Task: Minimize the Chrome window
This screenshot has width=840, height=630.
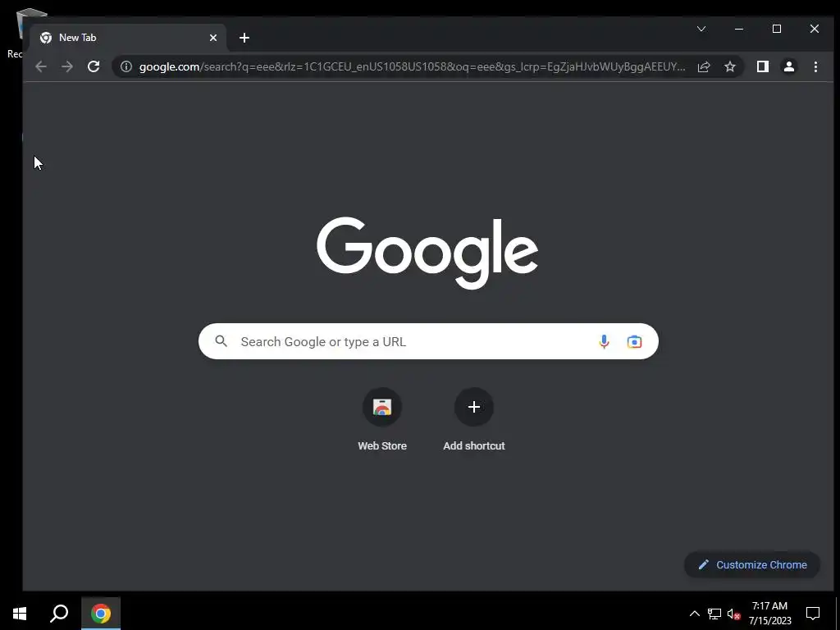Action: 739,29
